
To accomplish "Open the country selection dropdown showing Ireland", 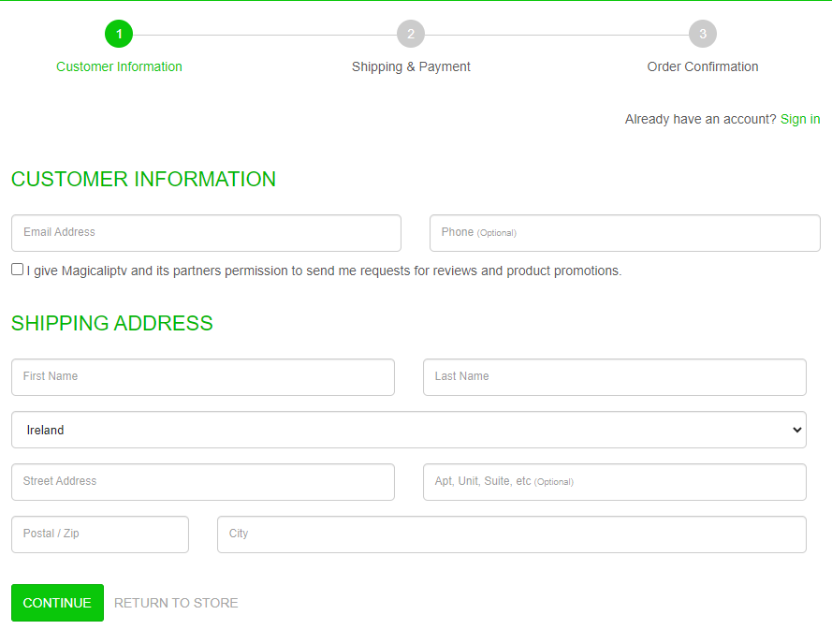I will tap(409, 430).
